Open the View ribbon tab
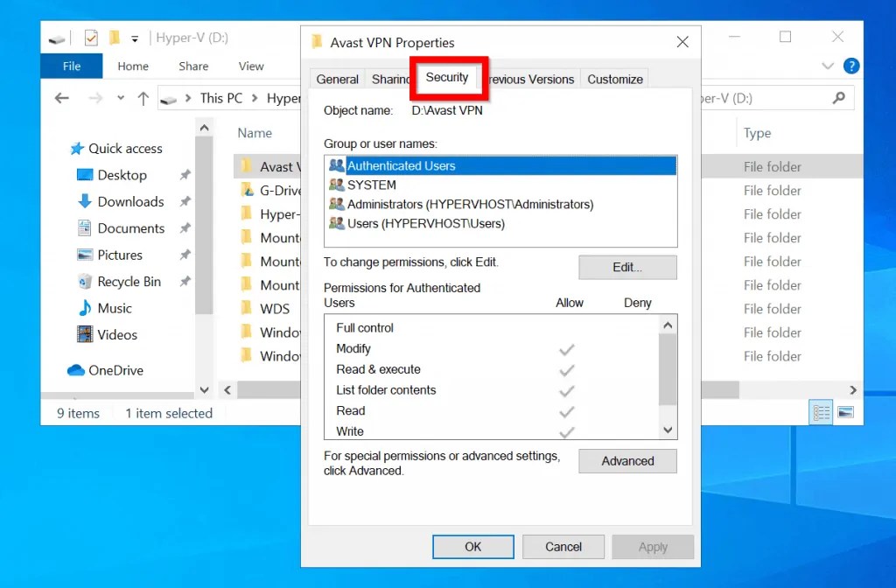Image resolution: width=896 pixels, height=588 pixels. coord(251,66)
